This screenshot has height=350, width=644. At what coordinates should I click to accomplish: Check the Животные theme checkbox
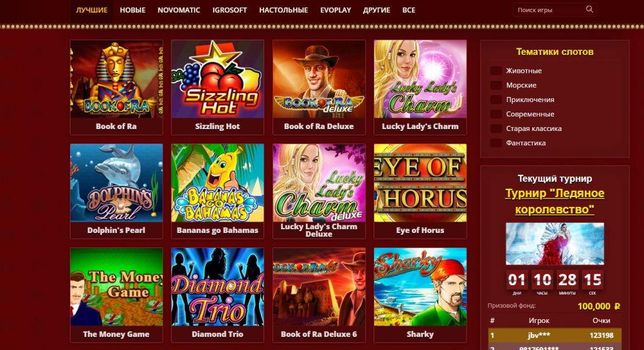[496, 71]
